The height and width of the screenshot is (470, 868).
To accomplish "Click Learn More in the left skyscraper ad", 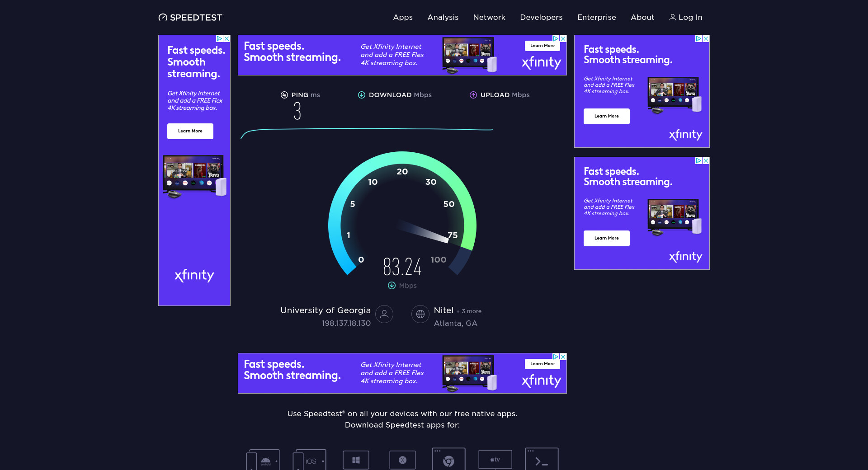I will tap(190, 131).
